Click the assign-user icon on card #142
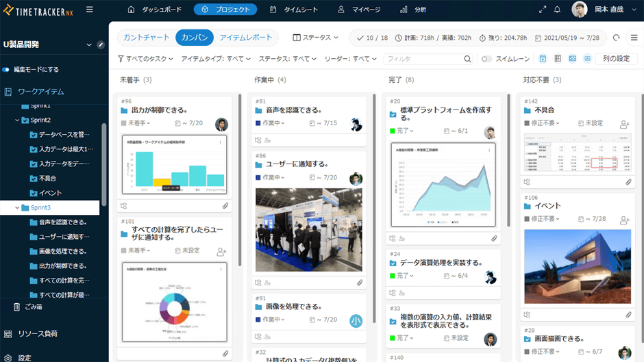 624,124
